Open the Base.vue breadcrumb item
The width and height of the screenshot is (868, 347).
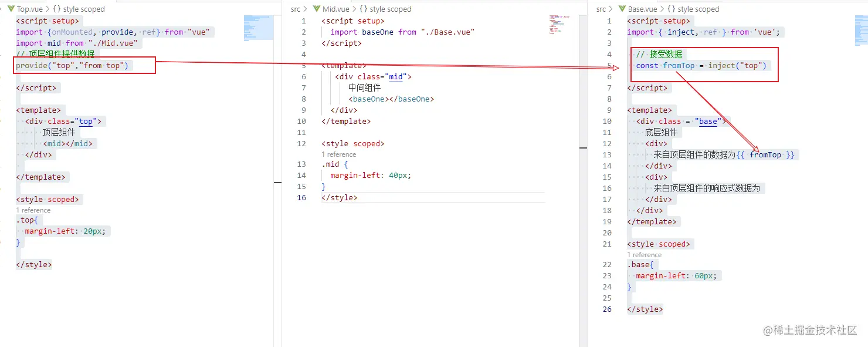(x=643, y=9)
